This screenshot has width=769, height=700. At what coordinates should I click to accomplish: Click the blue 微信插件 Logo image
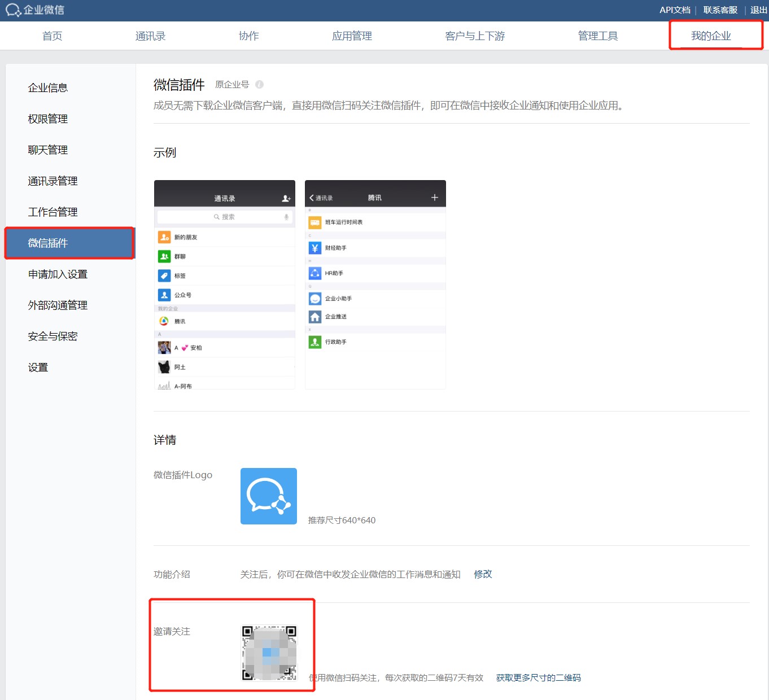269,496
